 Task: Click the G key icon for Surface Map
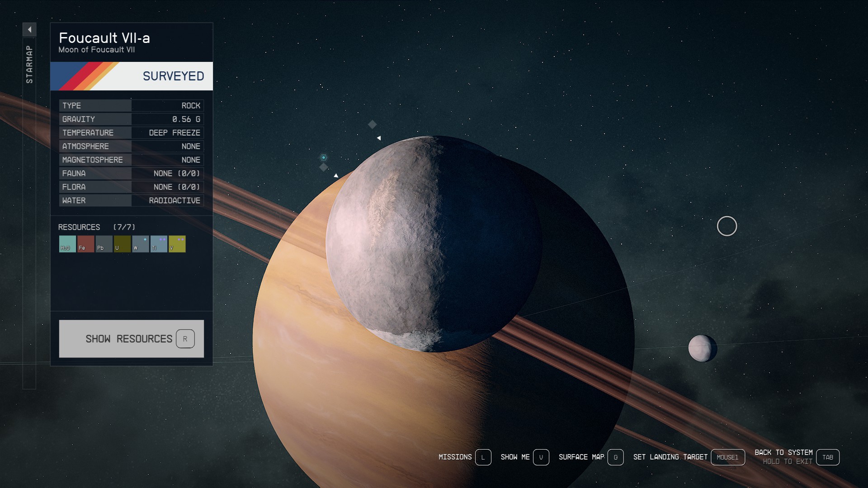click(615, 457)
